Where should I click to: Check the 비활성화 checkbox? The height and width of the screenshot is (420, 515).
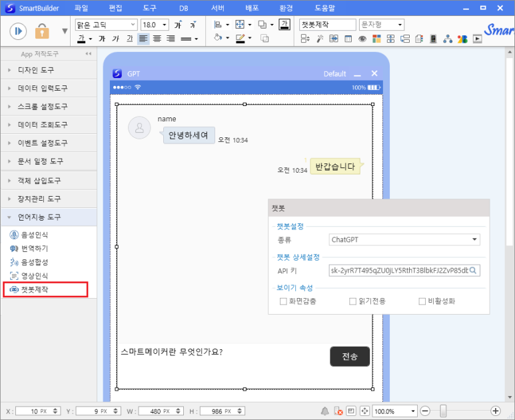[422, 301]
